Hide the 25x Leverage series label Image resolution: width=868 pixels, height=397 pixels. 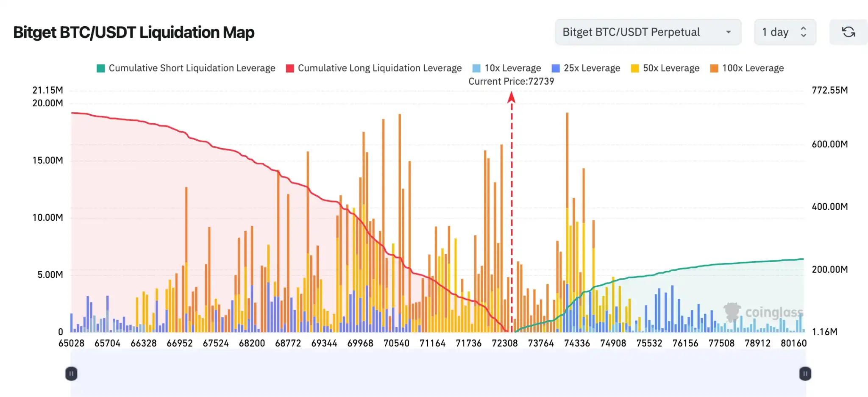[x=592, y=68]
